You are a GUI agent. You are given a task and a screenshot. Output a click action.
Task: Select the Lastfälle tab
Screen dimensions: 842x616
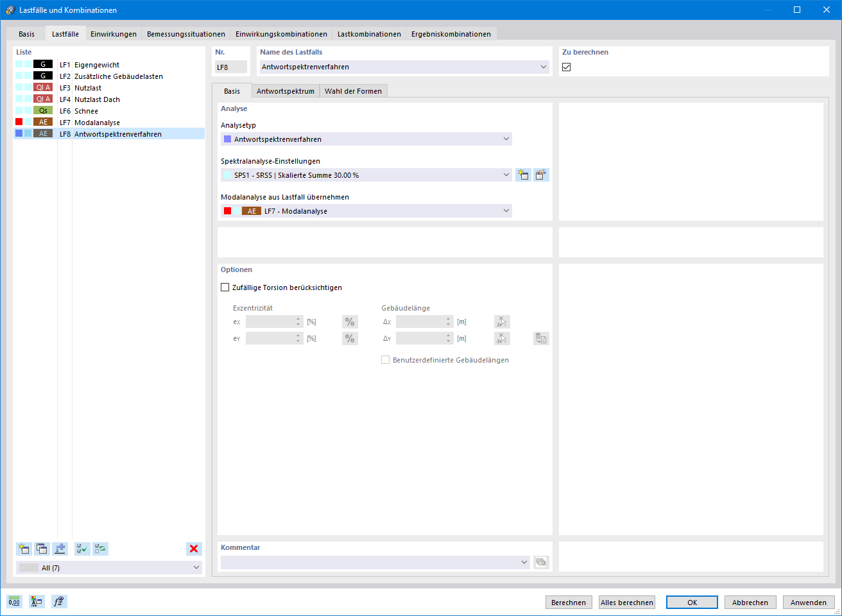(65, 33)
